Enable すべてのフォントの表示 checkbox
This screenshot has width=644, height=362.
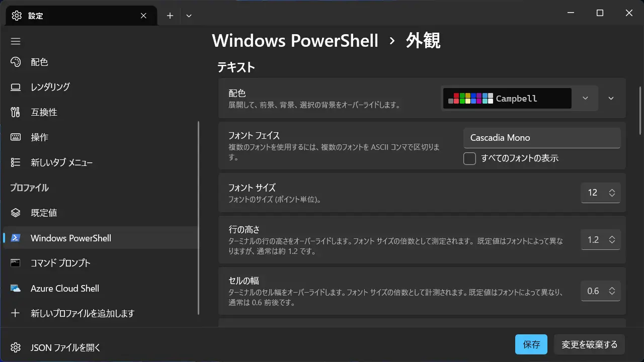pyautogui.click(x=469, y=158)
